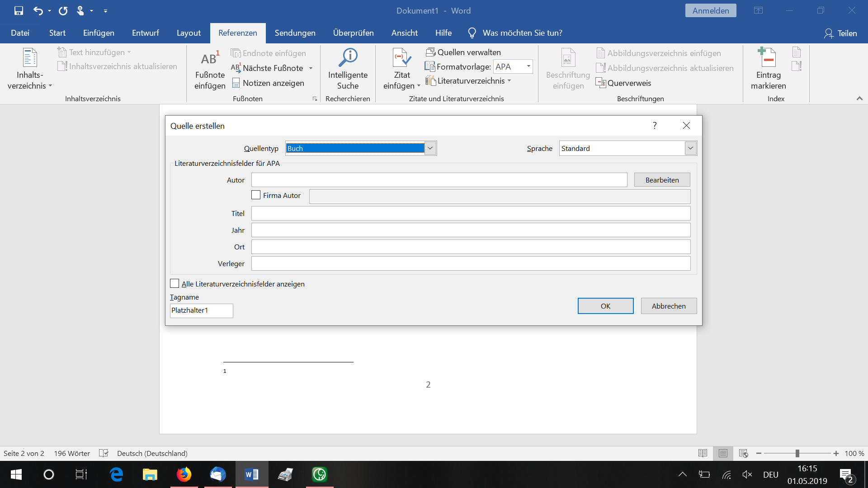Collapse the ribbon with chevron
The height and width of the screenshot is (488, 868).
859,99
